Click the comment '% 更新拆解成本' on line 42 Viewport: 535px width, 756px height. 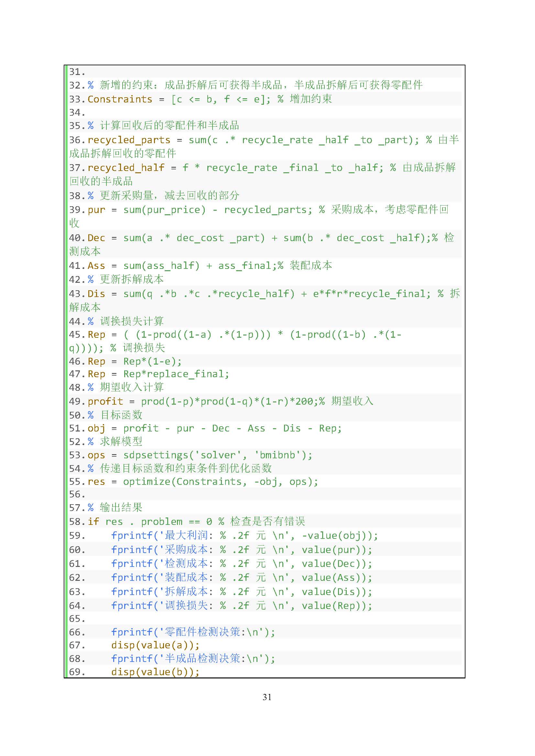pos(126,279)
